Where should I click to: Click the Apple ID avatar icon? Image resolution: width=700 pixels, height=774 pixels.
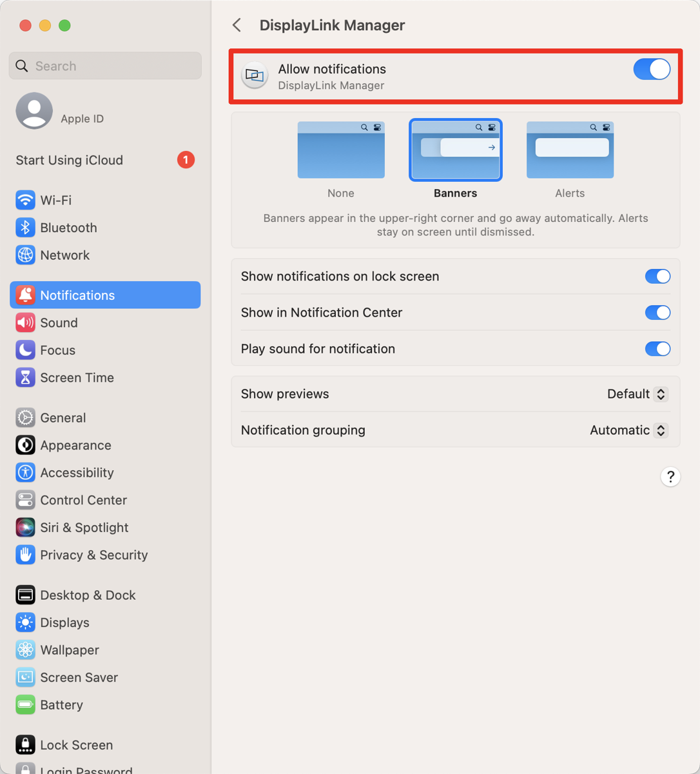[34, 111]
